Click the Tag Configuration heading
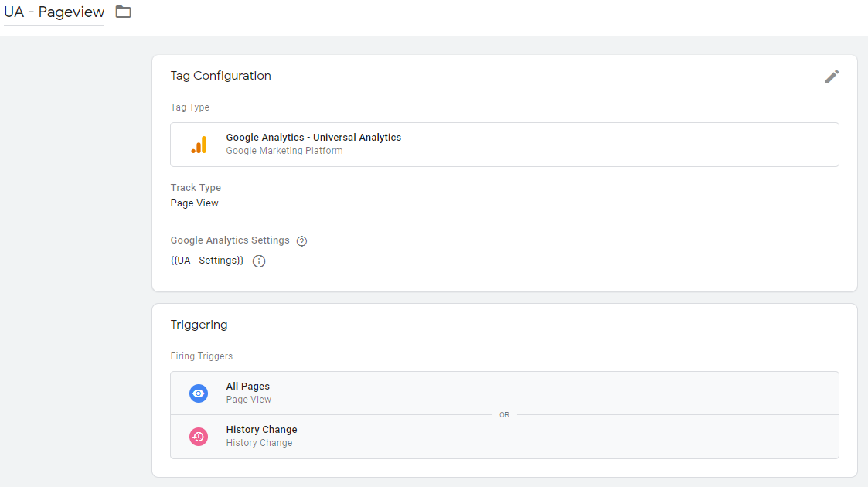868x487 pixels. (x=220, y=76)
